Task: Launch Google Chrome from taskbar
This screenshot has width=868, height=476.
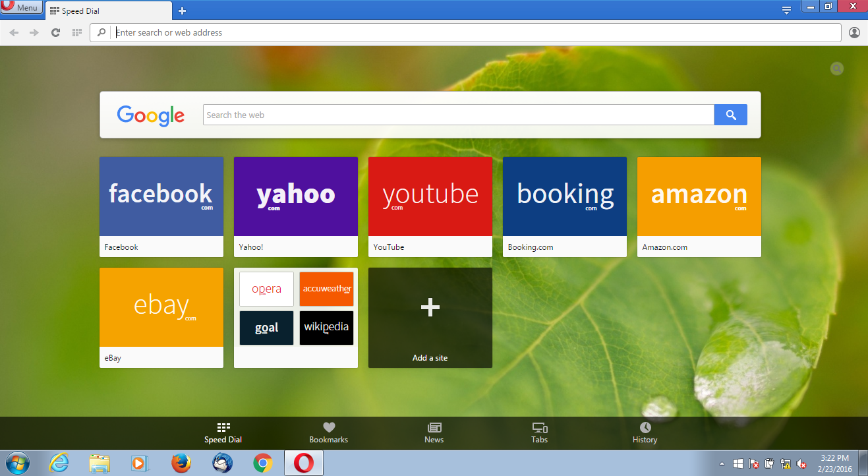Action: click(x=263, y=463)
